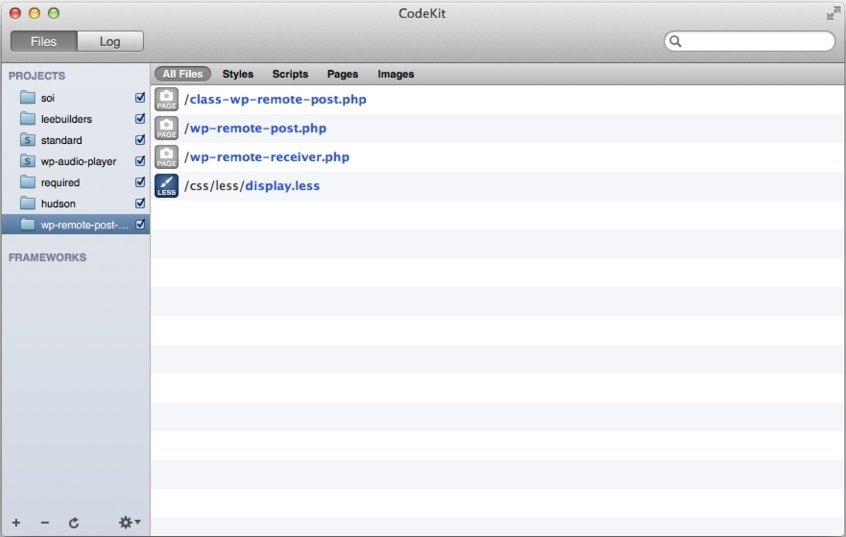
Task: Toggle the wp-remote-post project checkbox
Action: 140,224
